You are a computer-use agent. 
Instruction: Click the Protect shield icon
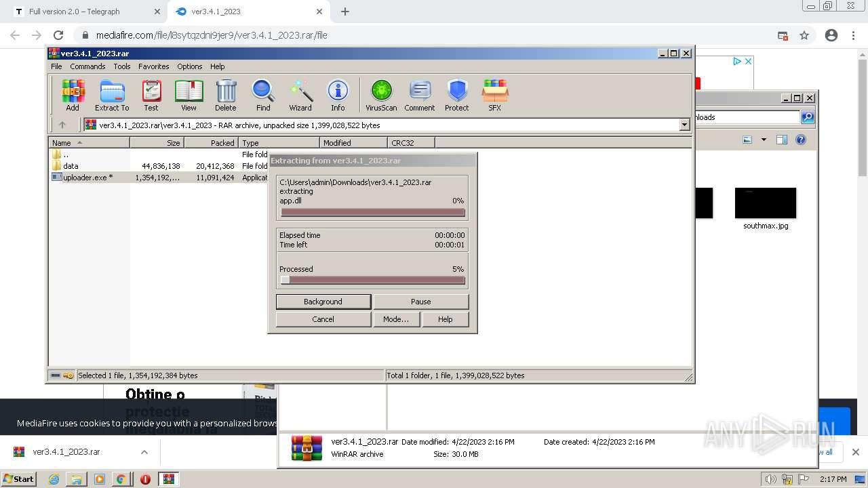click(457, 95)
